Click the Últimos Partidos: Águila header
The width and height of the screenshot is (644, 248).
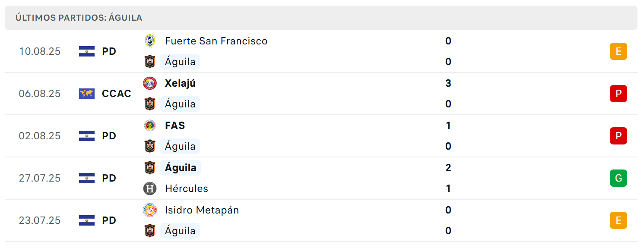tap(79, 18)
